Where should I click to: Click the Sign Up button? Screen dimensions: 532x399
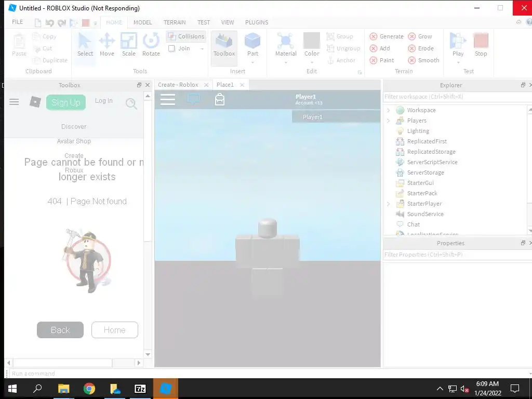click(x=66, y=102)
